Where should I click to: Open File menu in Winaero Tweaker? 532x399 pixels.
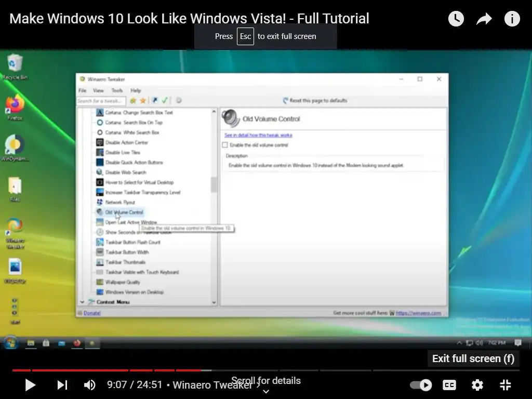coord(82,90)
